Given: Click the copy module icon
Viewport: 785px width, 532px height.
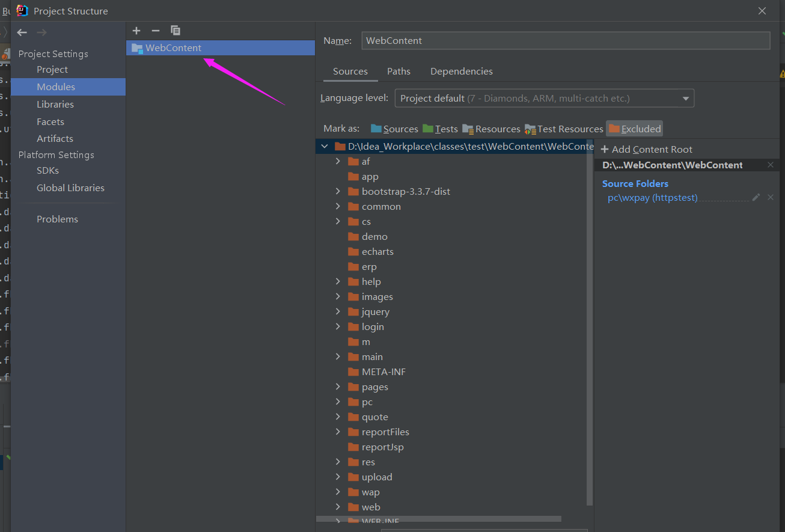Looking at the screenshot, I should (175, 31).
